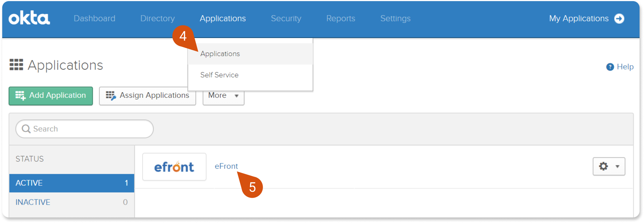Select Self Service in the dropdown menu

coord(251,75)
